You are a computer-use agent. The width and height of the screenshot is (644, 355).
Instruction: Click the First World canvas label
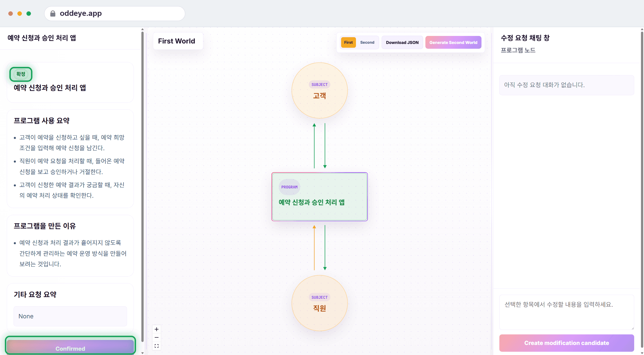(x=177, y=41)
